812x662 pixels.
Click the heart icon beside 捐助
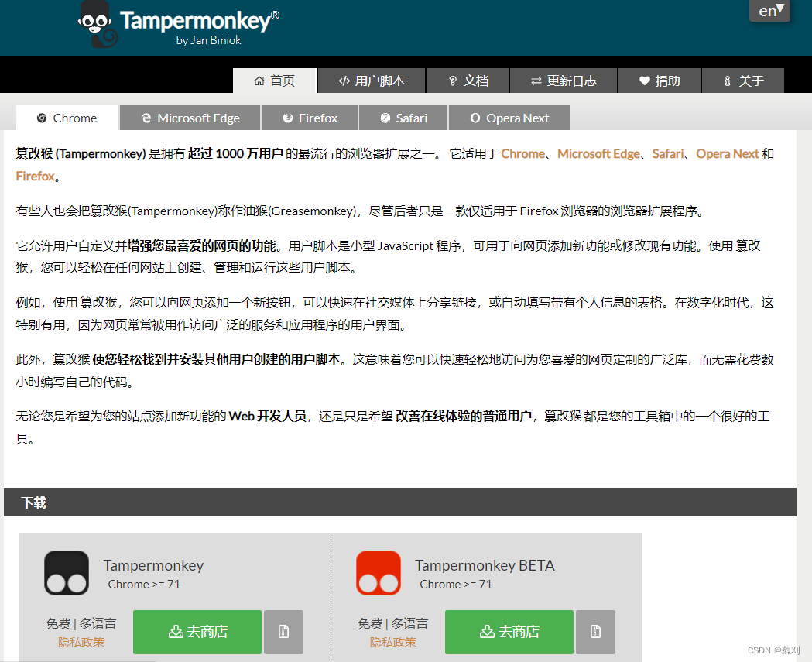(644, 81)
